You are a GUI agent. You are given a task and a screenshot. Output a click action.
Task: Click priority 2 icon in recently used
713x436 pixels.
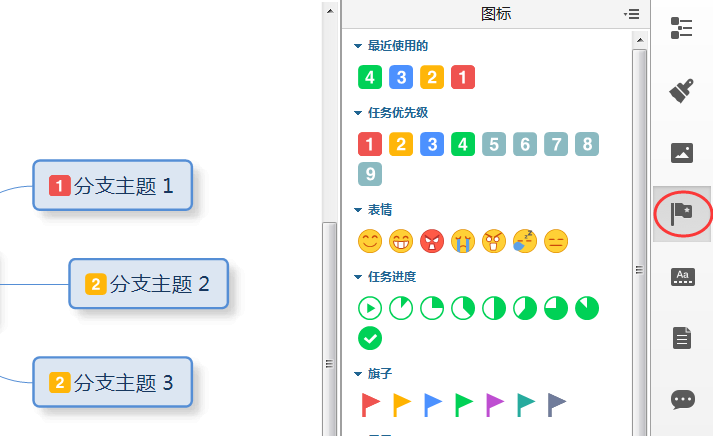432,77
